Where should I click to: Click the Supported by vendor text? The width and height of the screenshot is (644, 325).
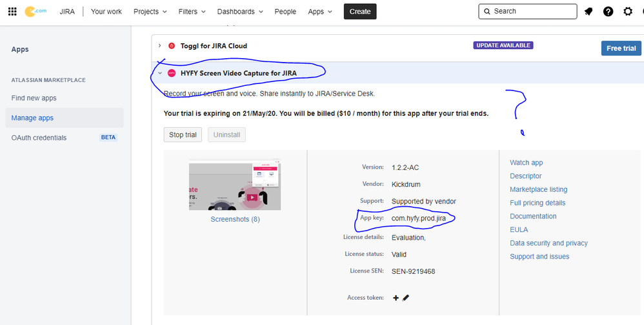(x=424, y=202)
